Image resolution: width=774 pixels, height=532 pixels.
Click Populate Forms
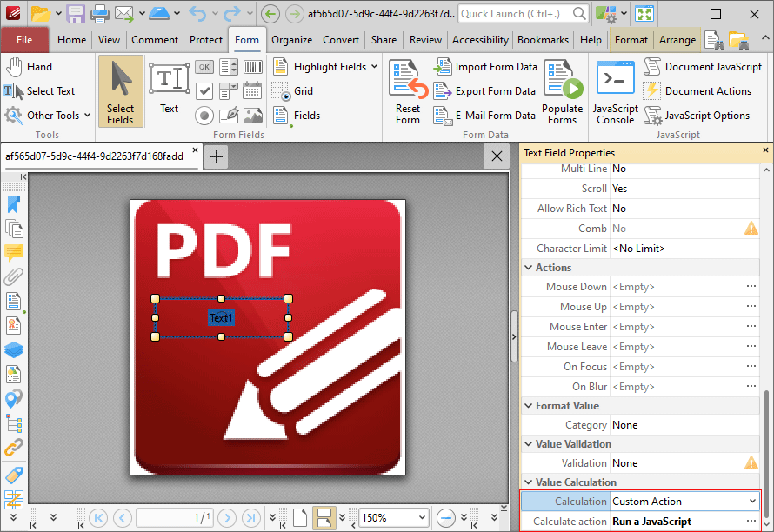coord(562,92)
